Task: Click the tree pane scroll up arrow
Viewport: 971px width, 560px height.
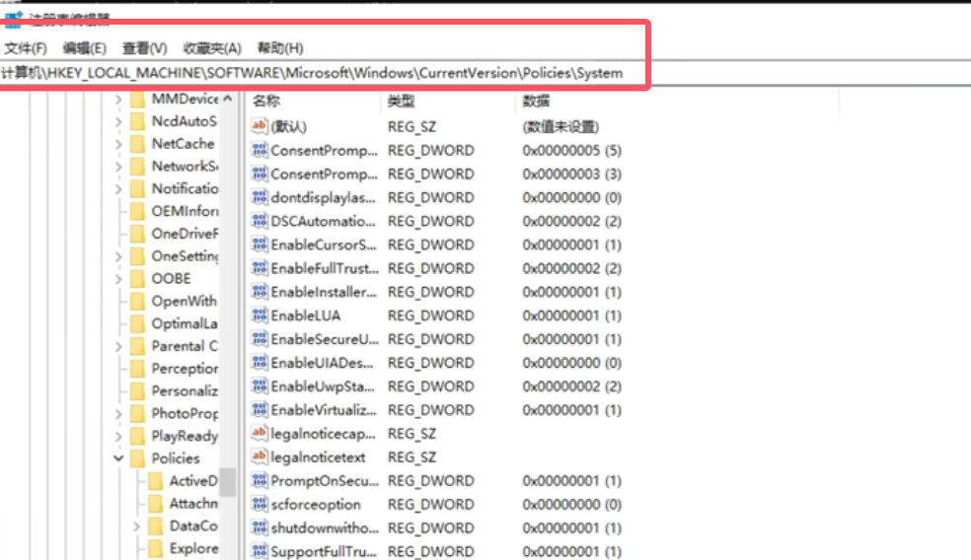Action: 228,100
